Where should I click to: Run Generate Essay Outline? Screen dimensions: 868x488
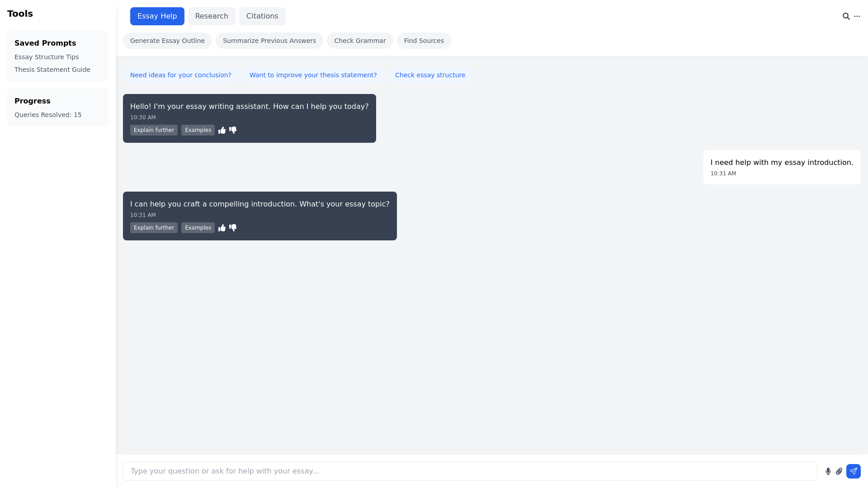(167, 40)
